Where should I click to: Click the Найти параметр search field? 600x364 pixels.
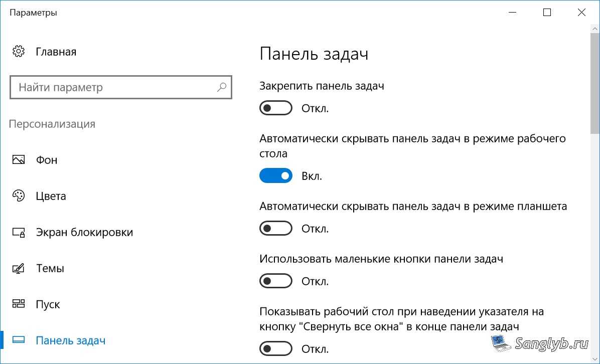[x=121, y=87]
